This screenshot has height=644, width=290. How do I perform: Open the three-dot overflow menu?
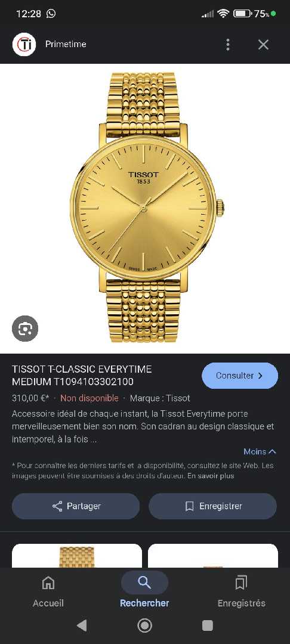point(228,44)
